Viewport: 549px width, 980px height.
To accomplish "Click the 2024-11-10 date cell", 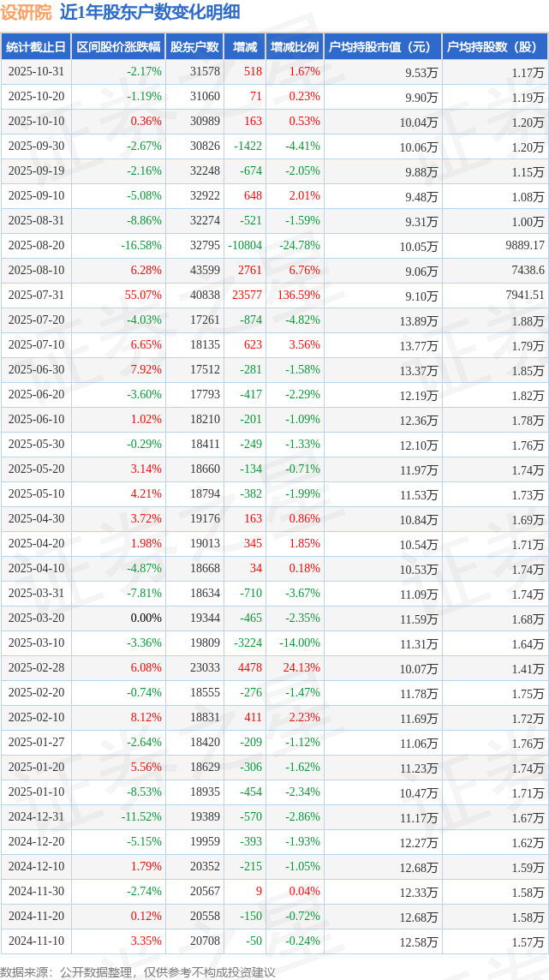I will click(36, 941).
